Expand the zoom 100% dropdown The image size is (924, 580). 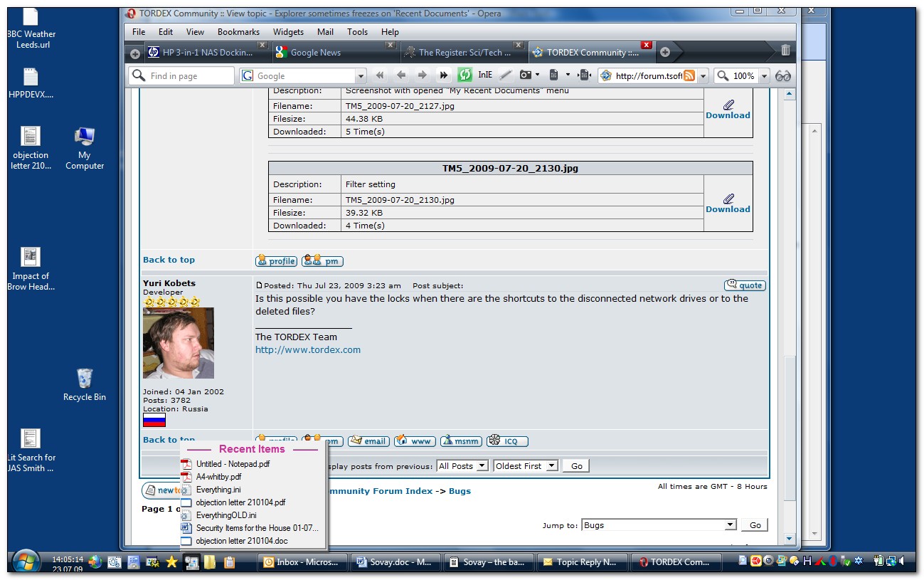click(765, 75)
